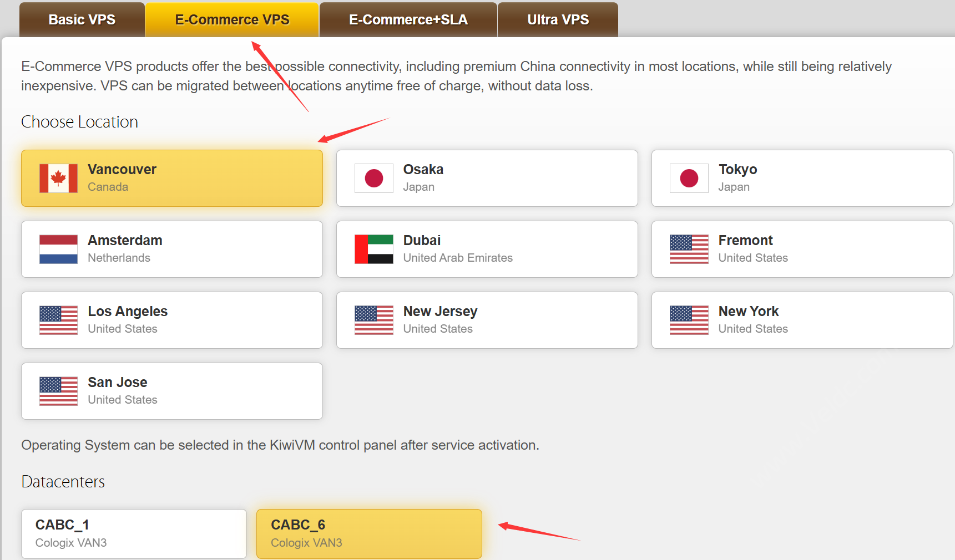Open the E-Commerce+SLA tab

408,19
